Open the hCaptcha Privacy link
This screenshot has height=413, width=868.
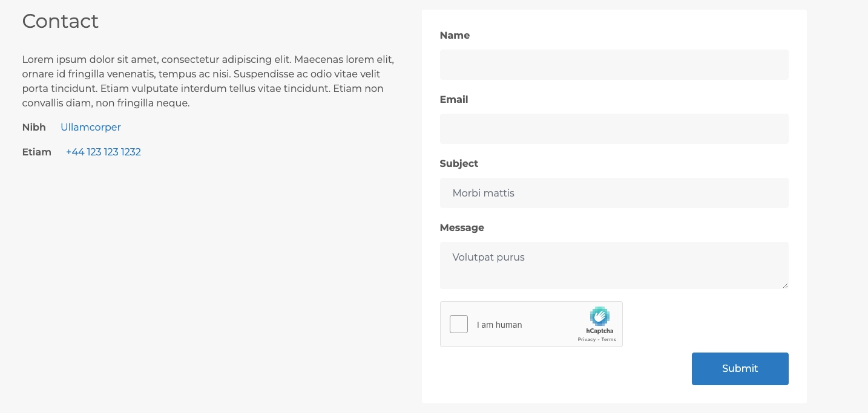pyautogui.click(x=587, y=339)
